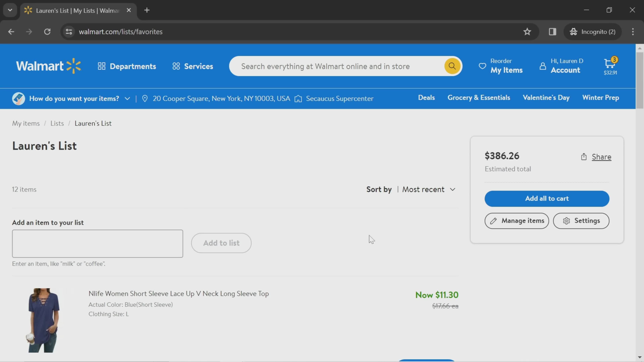Click the struck-through $17.66 ea price
The width and height of the screenshot is (644, 362).
445,306
